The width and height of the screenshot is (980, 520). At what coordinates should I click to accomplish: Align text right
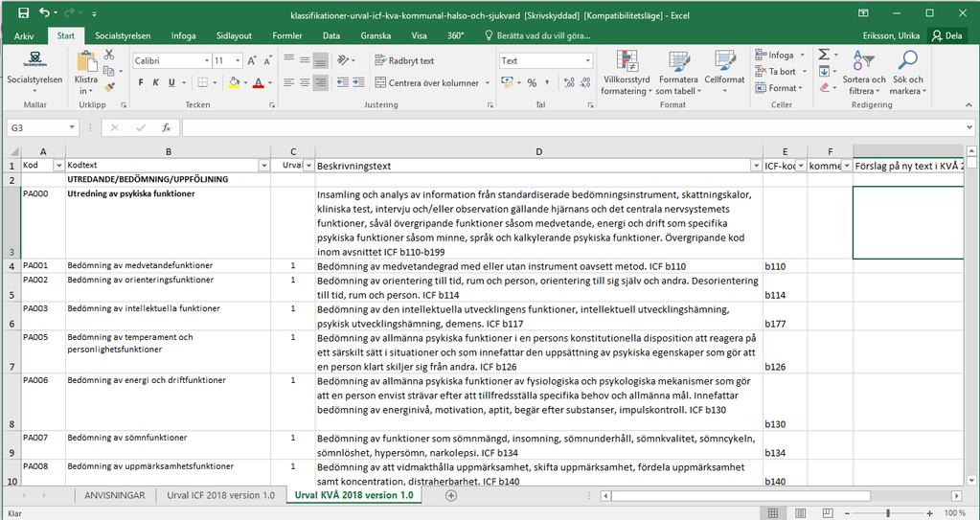click(x=320, y=82)
